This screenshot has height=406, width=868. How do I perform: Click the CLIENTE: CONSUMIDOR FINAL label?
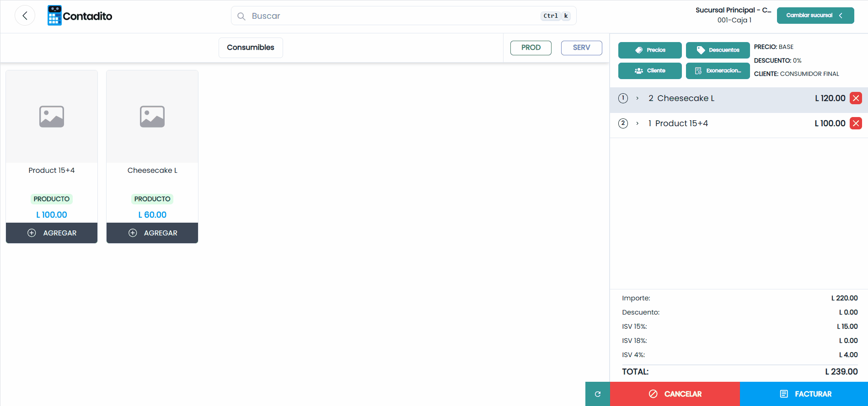click(x=797, y=74)
